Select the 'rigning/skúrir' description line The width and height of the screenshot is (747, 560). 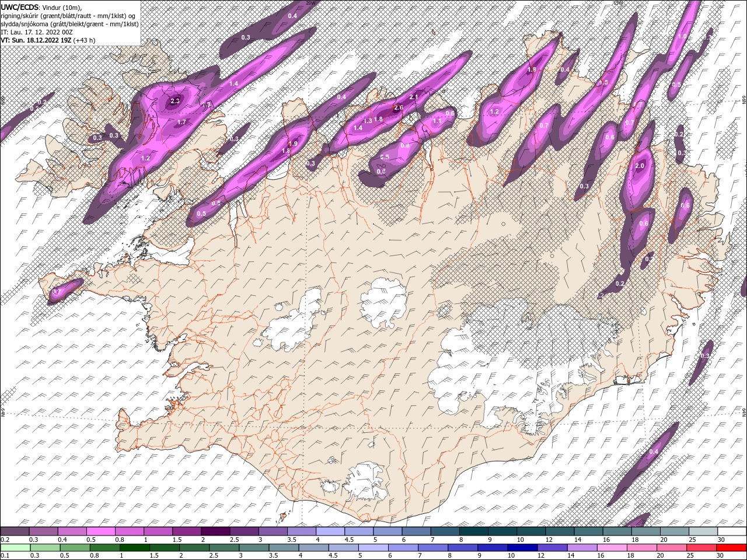[x=68, y=16]
